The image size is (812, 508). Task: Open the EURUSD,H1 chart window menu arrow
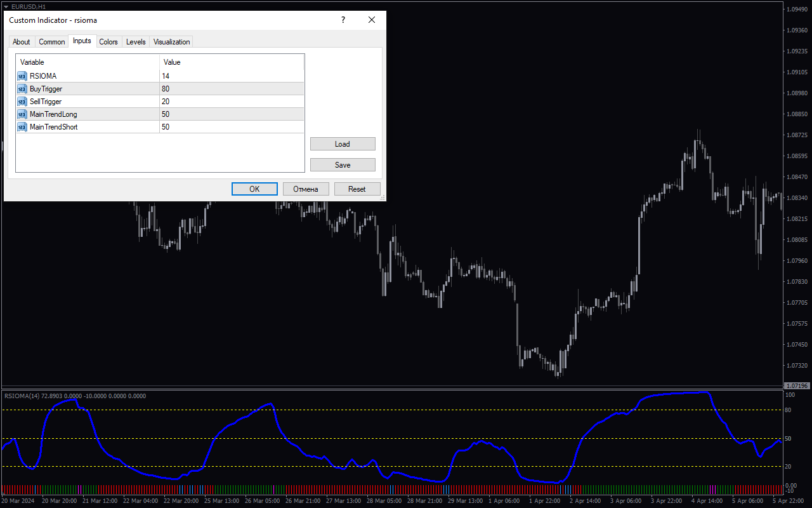5,6
